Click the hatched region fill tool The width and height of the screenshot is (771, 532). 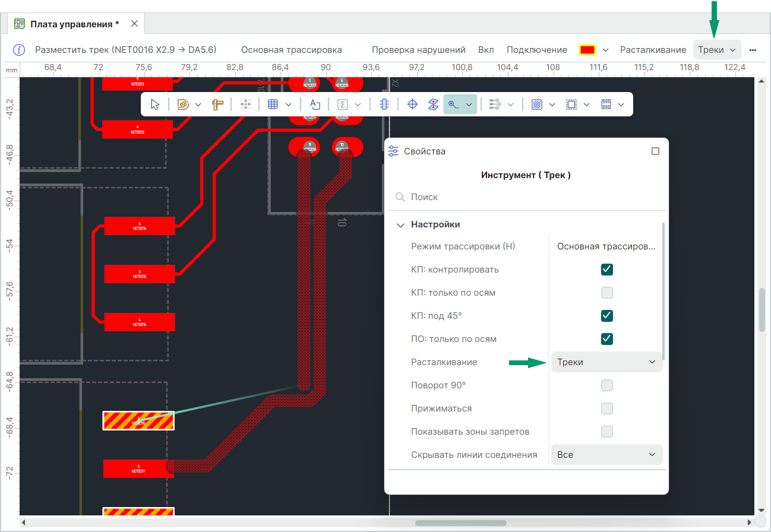pos(538,104)
